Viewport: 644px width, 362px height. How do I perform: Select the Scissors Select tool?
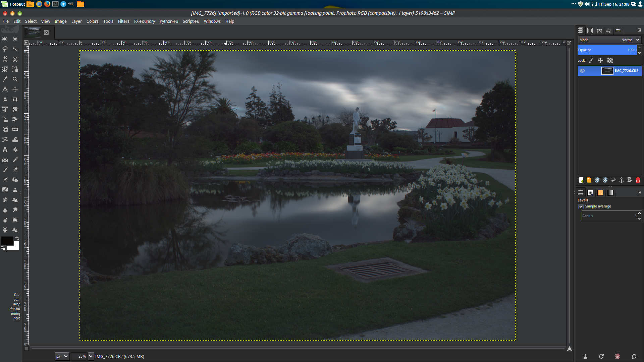point(15,59)
